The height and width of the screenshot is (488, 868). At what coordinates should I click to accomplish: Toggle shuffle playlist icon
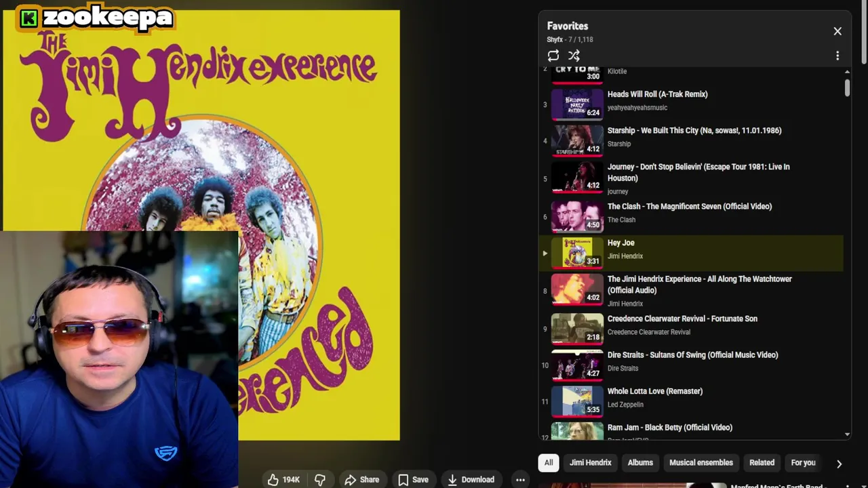click(x=574, y=56)
